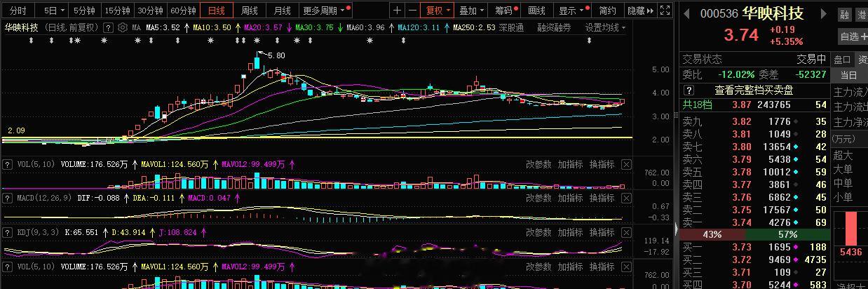Click the side panel collapse handle
868x289 pixels.
677,229
